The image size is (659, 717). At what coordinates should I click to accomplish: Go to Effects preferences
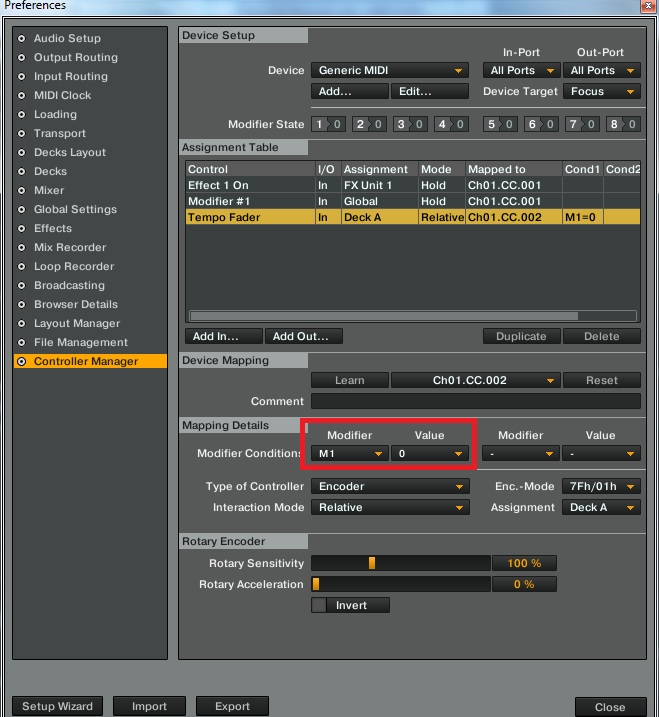pyautogui.click(x=53, y=228)
